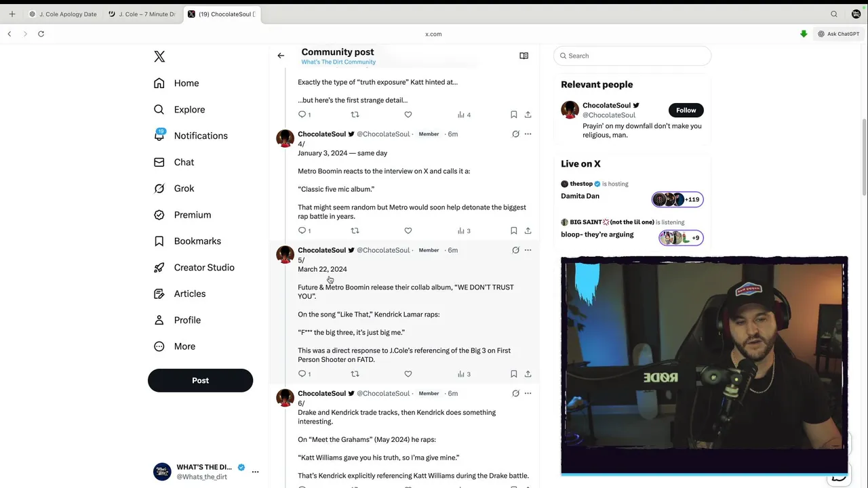Open more options on the 6/ post
The height and width of the screenshot is (488, 868).
[x=528, y=394]
